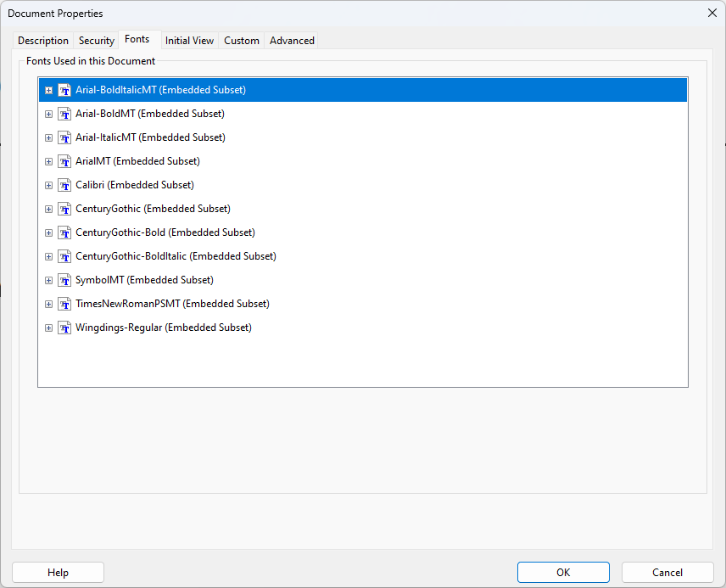Click the font icon beside CenturyGothic-Bold

tap(64, 232)
